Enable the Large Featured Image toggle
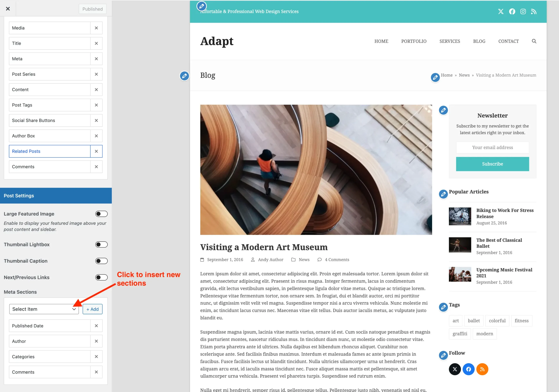The image size is (559, 392). click(101, 214)
